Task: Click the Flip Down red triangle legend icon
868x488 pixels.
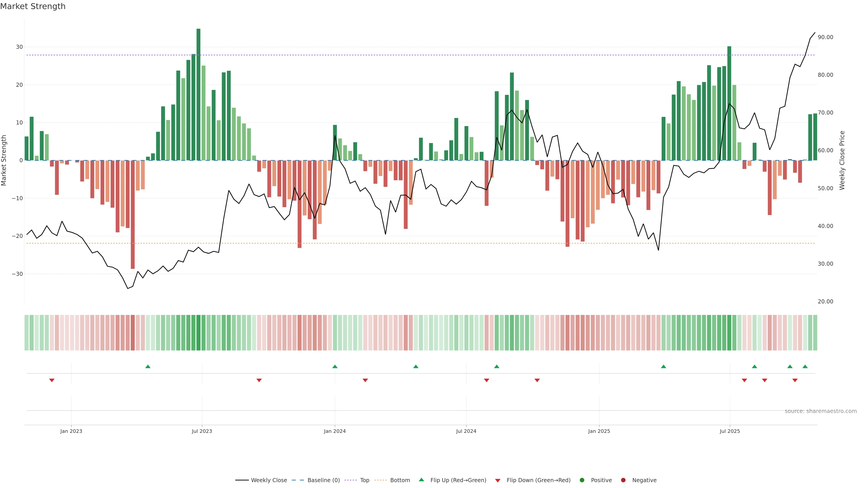Action: click(498, 480)
